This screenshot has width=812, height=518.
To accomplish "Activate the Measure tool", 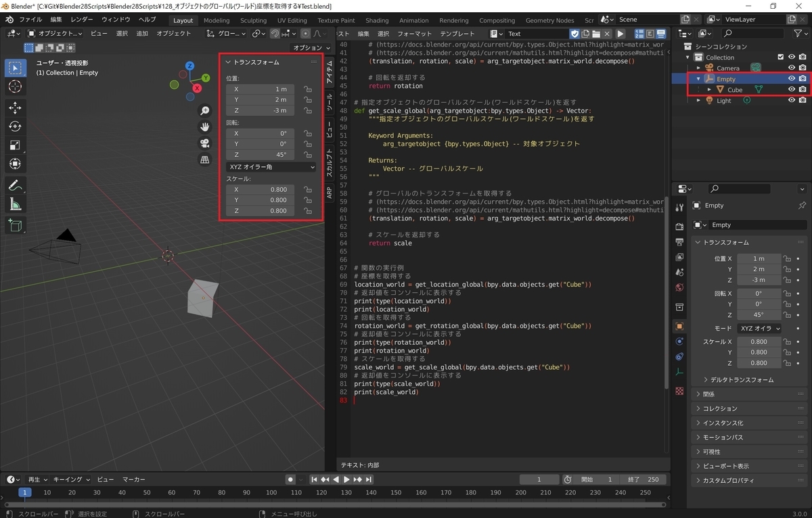I will pyautogui.click(x=15, y=204).
